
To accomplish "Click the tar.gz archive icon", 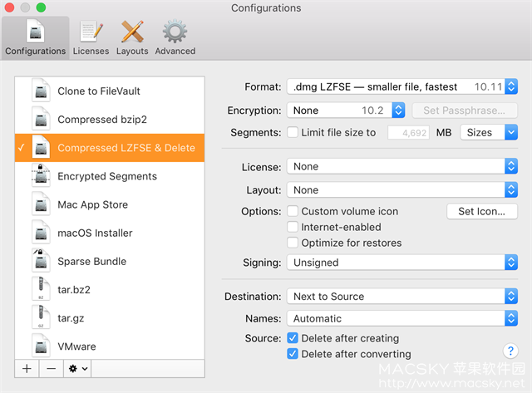I will tap(41, 317).
